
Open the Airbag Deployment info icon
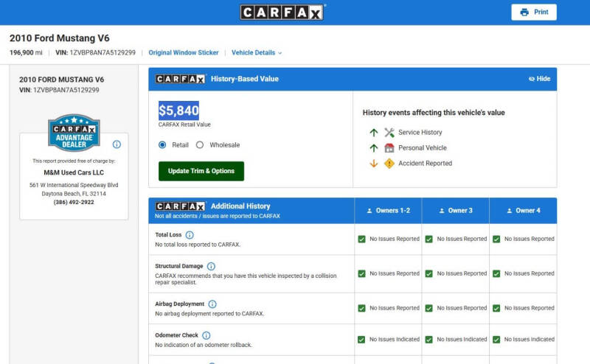212,304
